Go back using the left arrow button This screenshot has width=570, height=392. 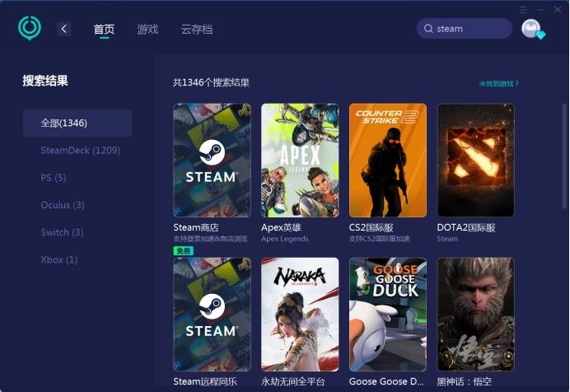click(x=64, y=29)
